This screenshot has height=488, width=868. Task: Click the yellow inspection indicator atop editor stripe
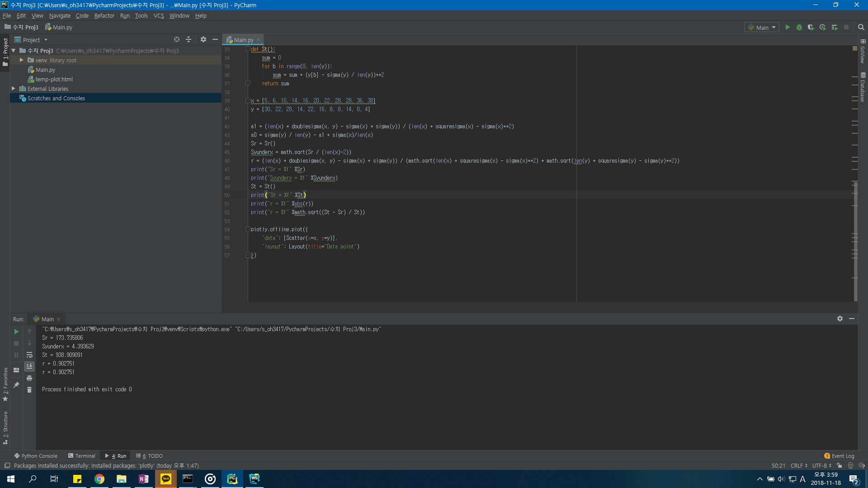click(x=855, y=48)
